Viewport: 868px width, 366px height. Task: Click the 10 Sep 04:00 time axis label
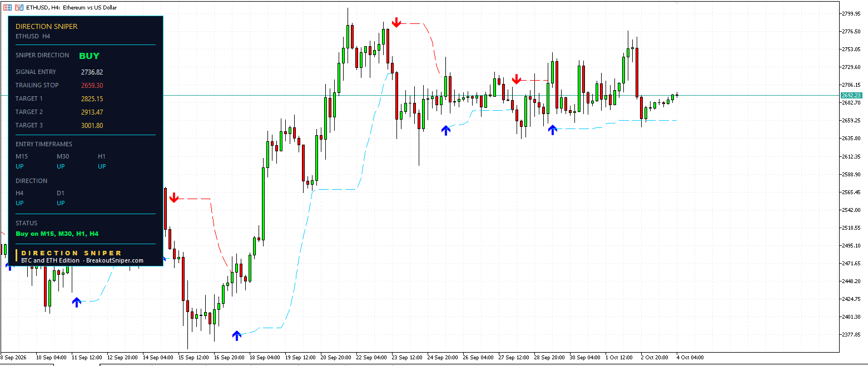coord(51,357)
